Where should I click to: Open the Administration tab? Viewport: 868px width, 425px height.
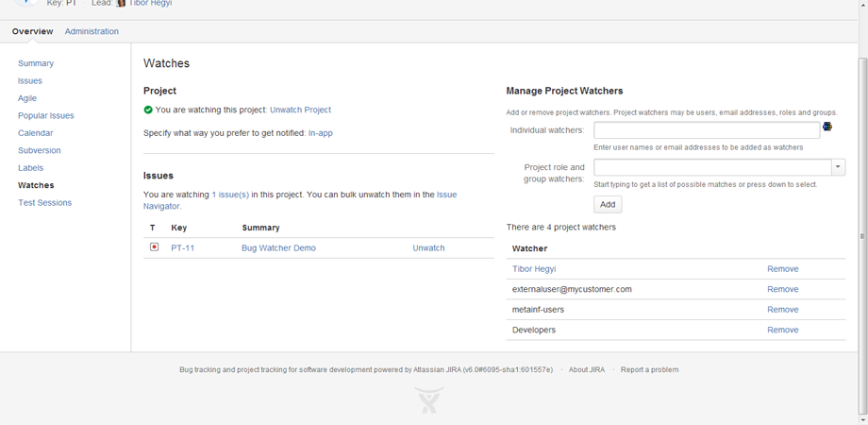[92, 31]
